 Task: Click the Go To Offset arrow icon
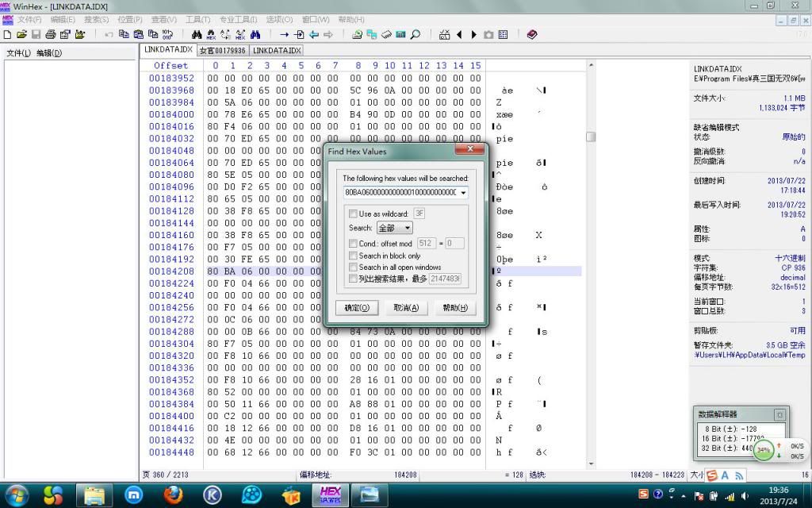tap(284, 35)
